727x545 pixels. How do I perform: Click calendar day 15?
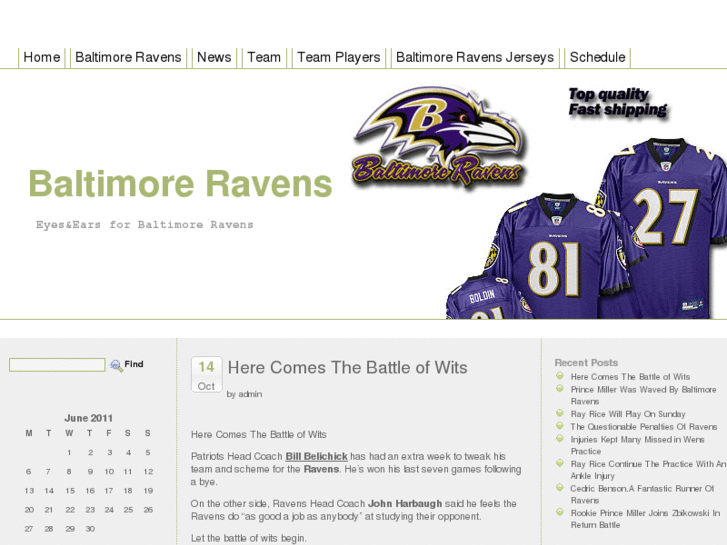(70, 491)
